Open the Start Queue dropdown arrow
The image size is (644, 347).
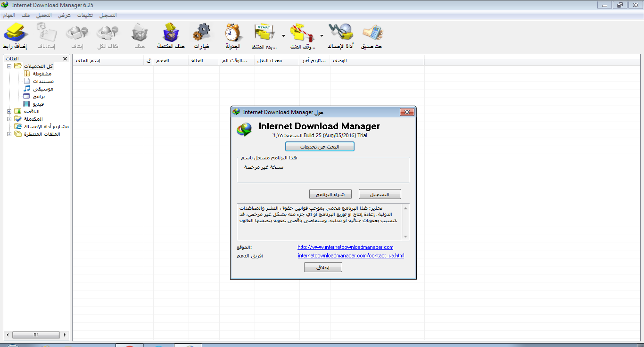tap(283, 35)
